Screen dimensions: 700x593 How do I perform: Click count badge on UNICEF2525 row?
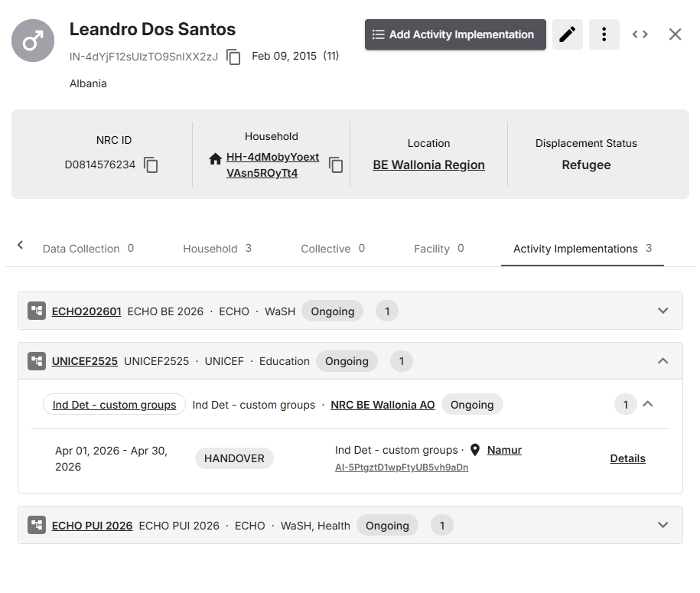tap(402, 361)
